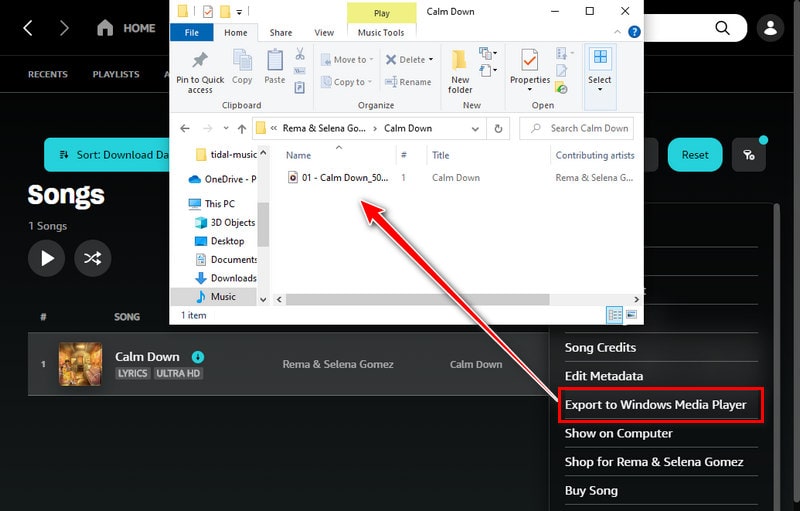Switch to the RECENTS tab
The height and width of the screenshot is (511, 800).
(x=47, y=74)
